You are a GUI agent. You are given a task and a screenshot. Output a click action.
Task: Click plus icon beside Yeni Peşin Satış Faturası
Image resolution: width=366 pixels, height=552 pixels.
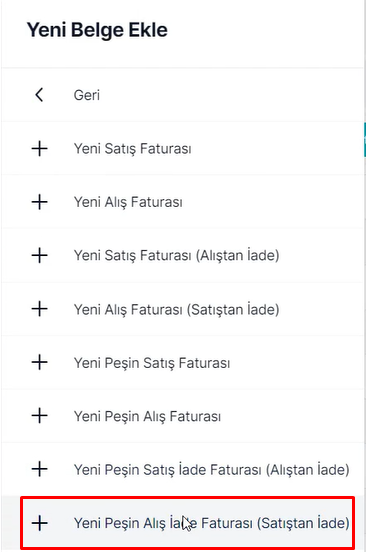click(39, 363)
